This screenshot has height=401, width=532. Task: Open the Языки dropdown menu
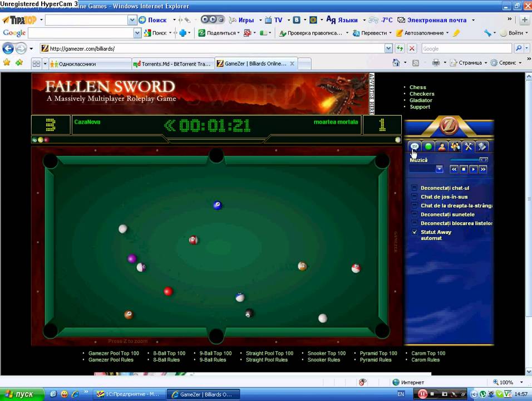tap(364, 20)
